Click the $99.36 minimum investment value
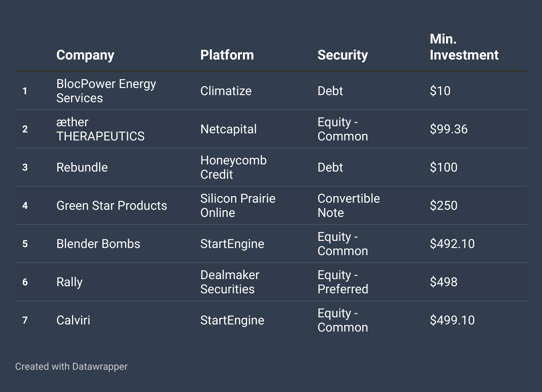This screenshot has height=392, width=542. click(x=449, y=129)
